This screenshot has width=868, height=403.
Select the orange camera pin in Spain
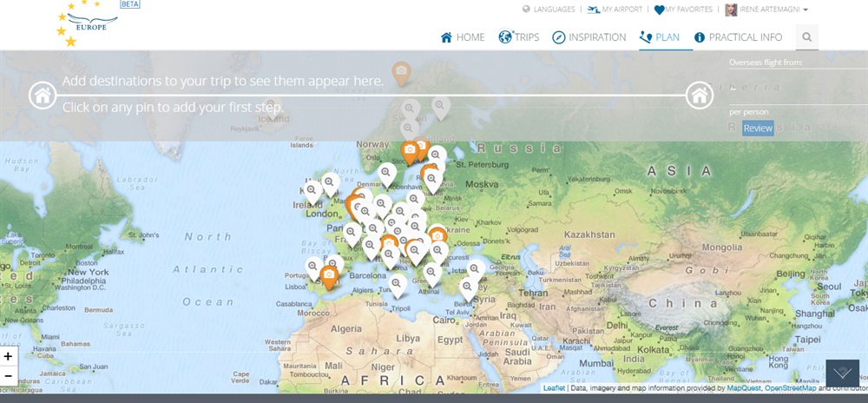[329, 277]
